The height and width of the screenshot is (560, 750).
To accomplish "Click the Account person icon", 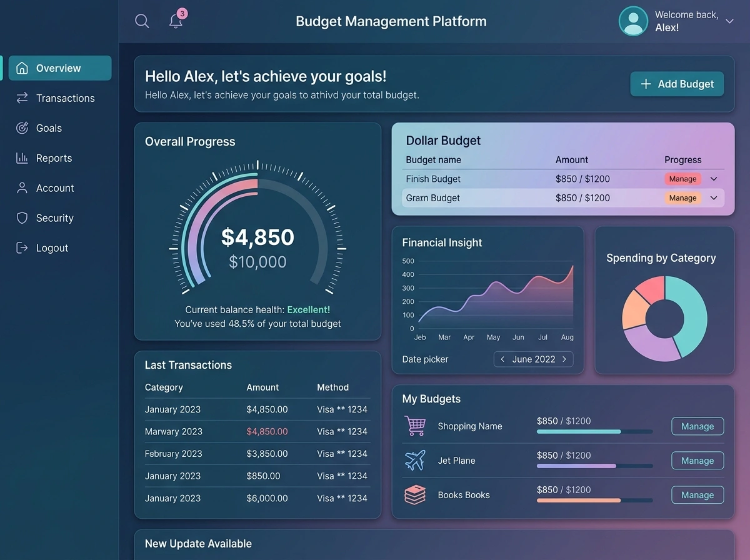I will point(22,188).
